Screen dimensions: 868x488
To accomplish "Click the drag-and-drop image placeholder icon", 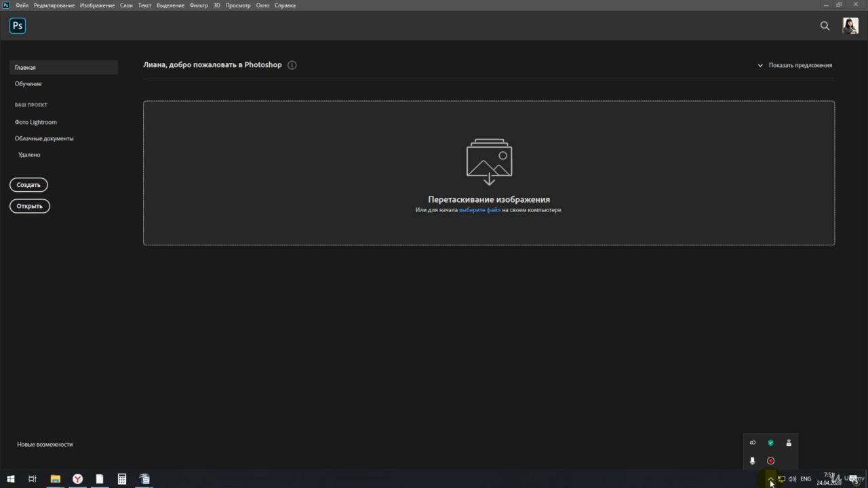I will point(489,162).
